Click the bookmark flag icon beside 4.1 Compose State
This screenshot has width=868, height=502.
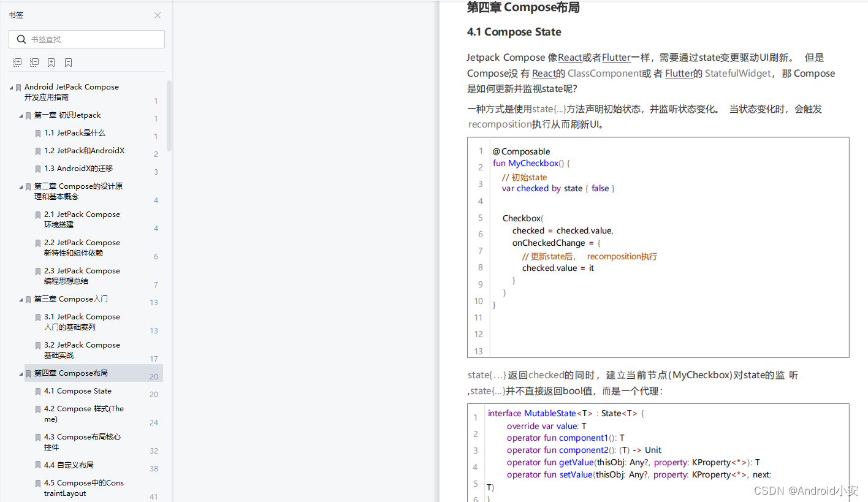pyautogui.click(x=38, y=392)
